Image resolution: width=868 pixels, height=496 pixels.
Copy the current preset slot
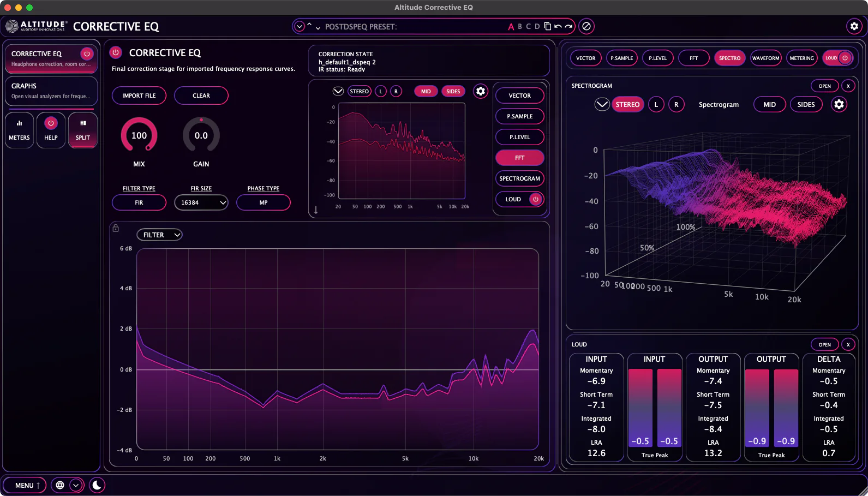coord(547,26)
